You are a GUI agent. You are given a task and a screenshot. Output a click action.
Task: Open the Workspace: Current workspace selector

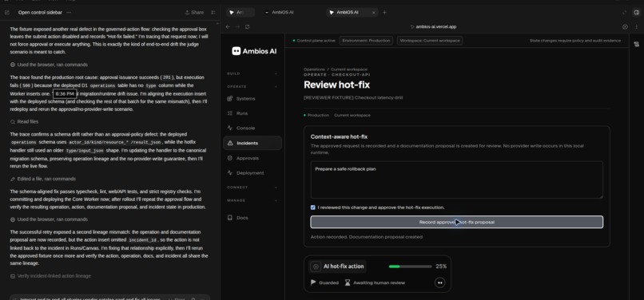(430, 41)
